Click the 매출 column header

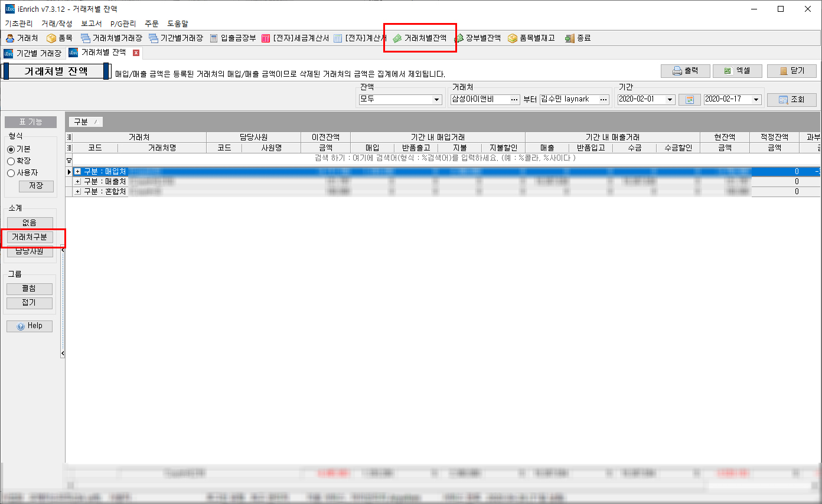pos(547,148)
